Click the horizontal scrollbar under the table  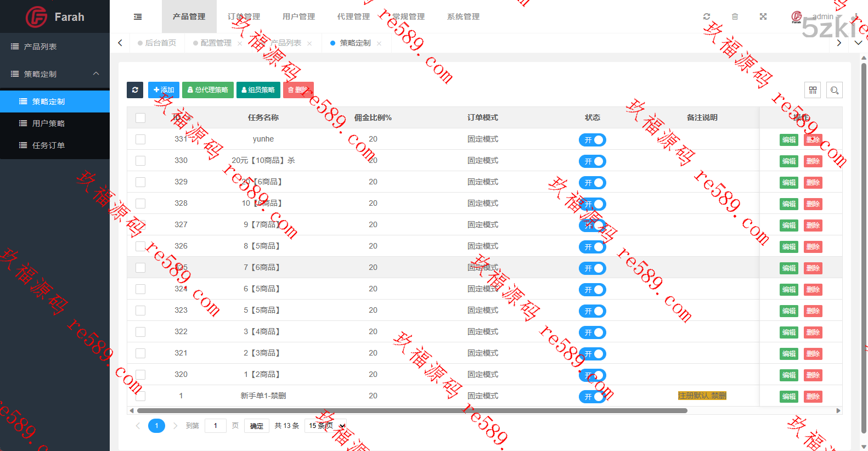coord(412,410)
